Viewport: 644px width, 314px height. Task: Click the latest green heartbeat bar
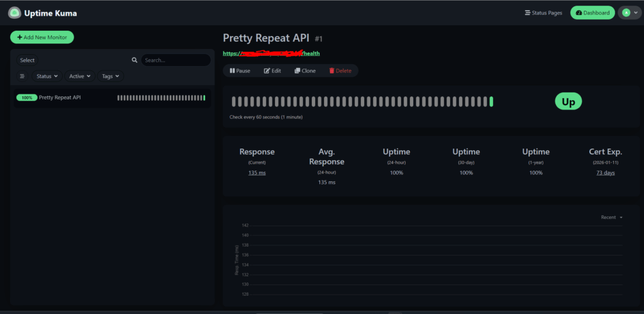[491, 101]
